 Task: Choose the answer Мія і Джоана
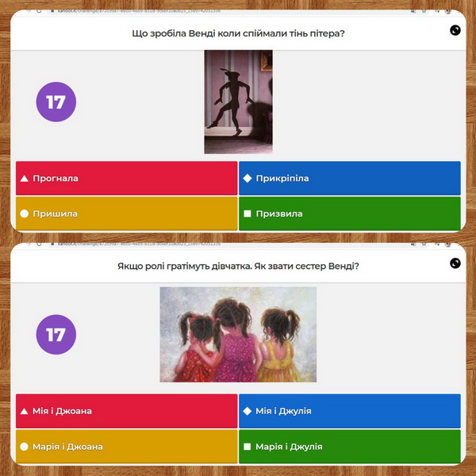pos(127,411)
